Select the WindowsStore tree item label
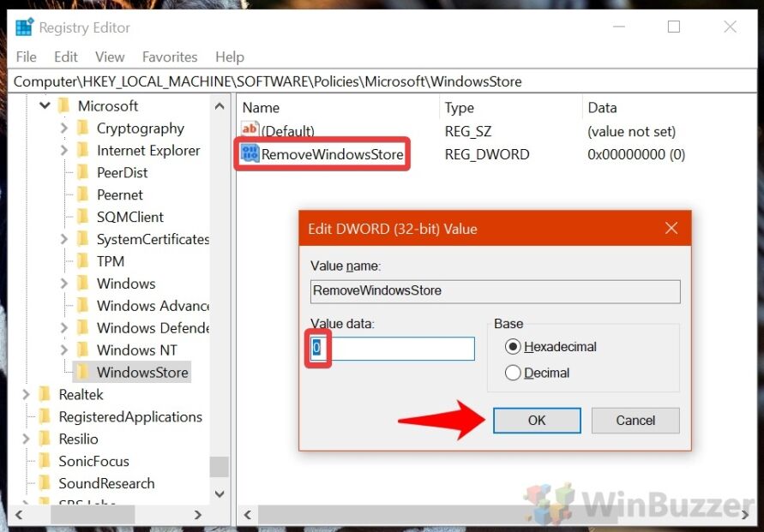Screen dimensions: 764x532 pos(142,373)
